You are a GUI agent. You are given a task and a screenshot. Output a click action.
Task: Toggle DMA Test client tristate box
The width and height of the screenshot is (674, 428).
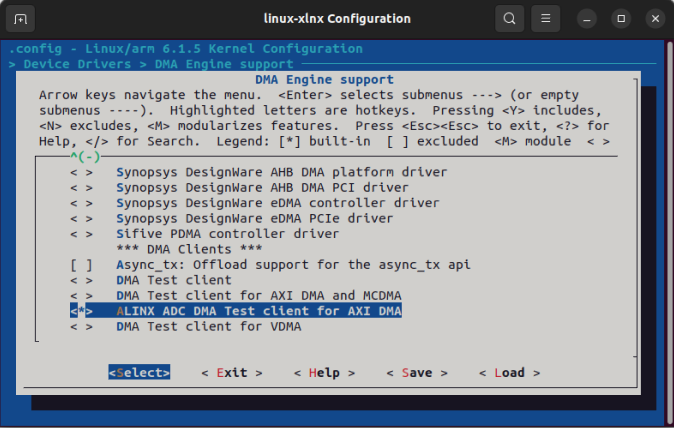81,280
